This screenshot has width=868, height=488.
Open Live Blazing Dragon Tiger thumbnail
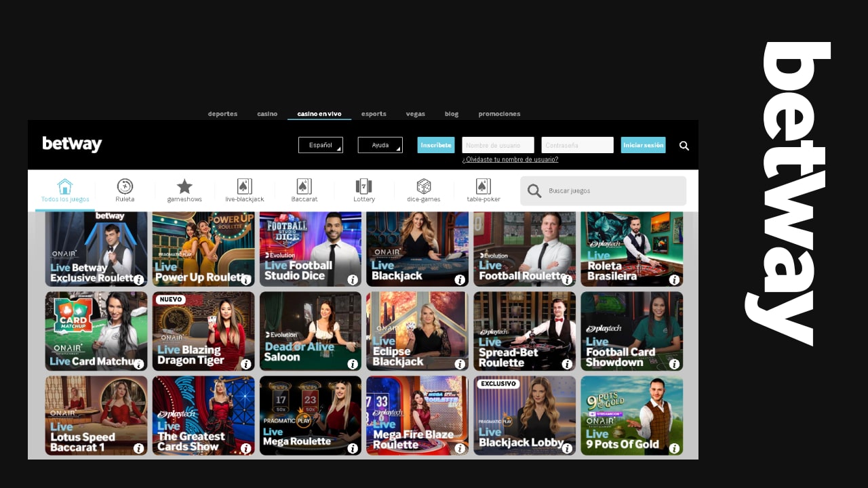click(x=203, y=331)
